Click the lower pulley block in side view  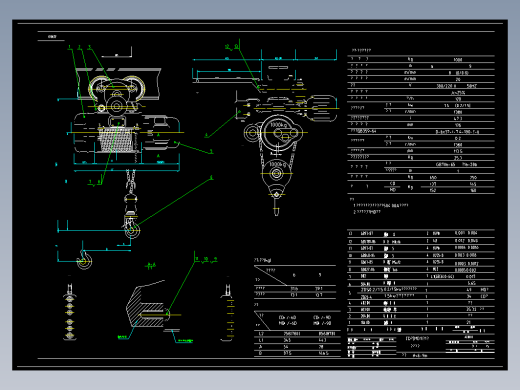click(x=276, y=173)
